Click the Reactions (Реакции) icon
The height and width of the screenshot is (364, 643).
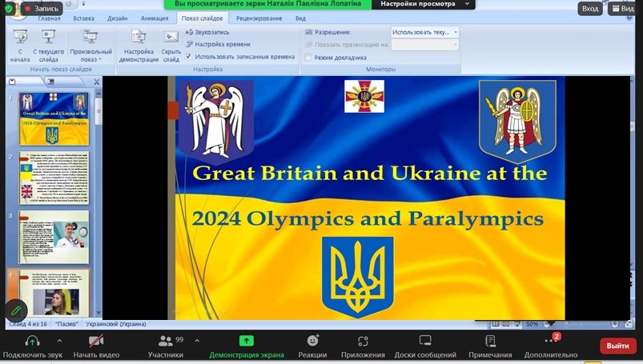[x=312, y=342]
